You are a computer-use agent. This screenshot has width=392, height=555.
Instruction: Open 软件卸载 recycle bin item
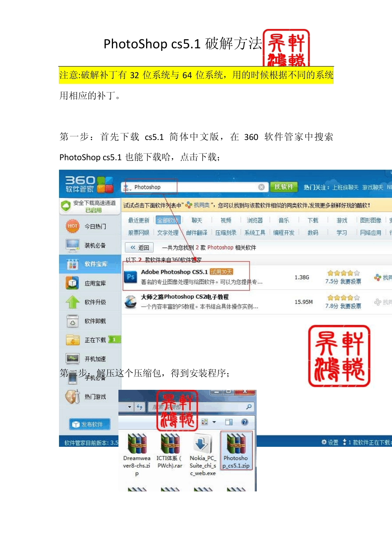(x=86, y=321)
